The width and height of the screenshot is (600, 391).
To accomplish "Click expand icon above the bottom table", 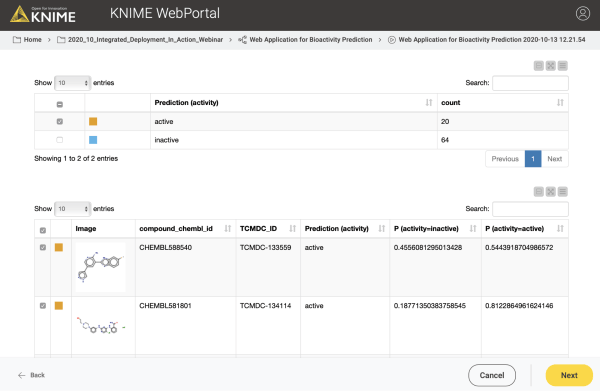I will [550, 192].
